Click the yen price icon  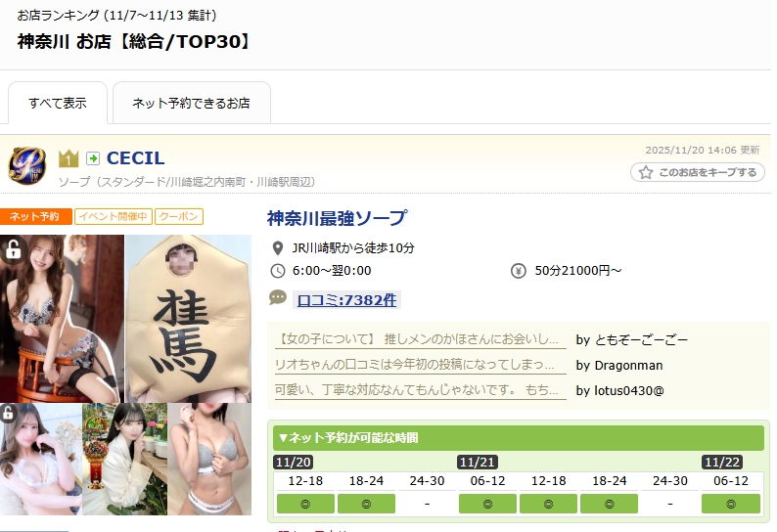(519, 271)
